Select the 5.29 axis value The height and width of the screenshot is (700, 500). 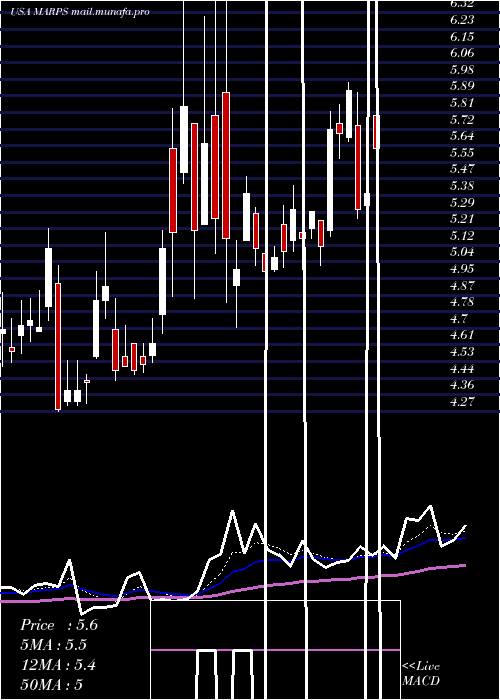pyautogui.click(x=462, y=203)
